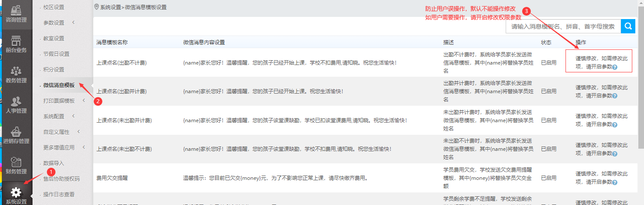Click 已启用 status of 上课点名(出勤并计费)
Viewport: 644px width, 205px height.
pyautogui.click(x=549, y=91)
